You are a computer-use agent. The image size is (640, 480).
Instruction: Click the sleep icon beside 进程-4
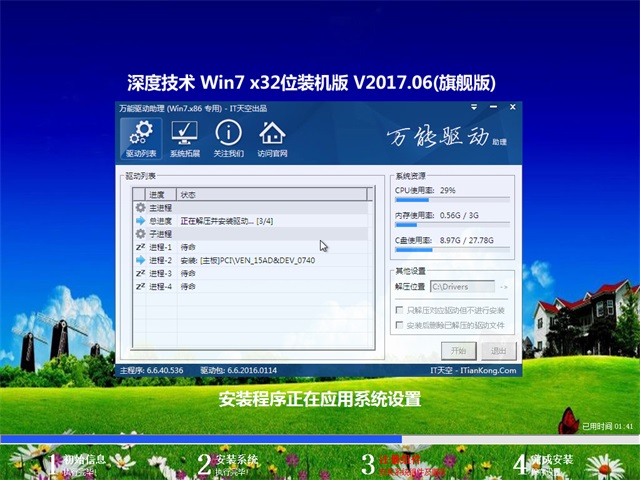(x=140, y=286)
